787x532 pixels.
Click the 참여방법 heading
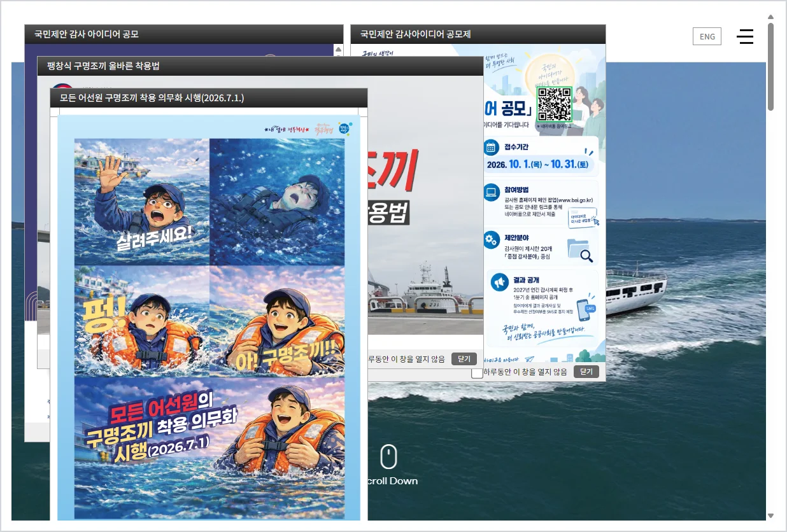516,190
